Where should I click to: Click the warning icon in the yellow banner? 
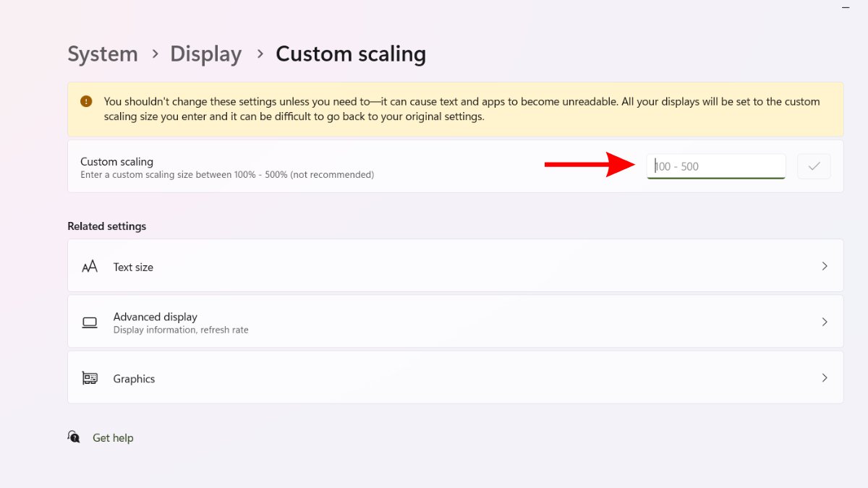(x=87, y=101)
